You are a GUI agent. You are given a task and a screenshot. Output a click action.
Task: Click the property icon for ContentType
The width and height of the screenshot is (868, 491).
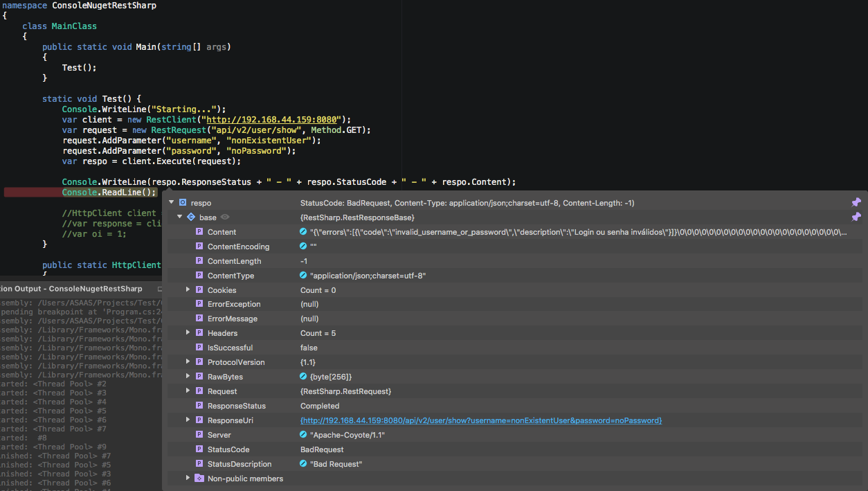tap(199, 276)
